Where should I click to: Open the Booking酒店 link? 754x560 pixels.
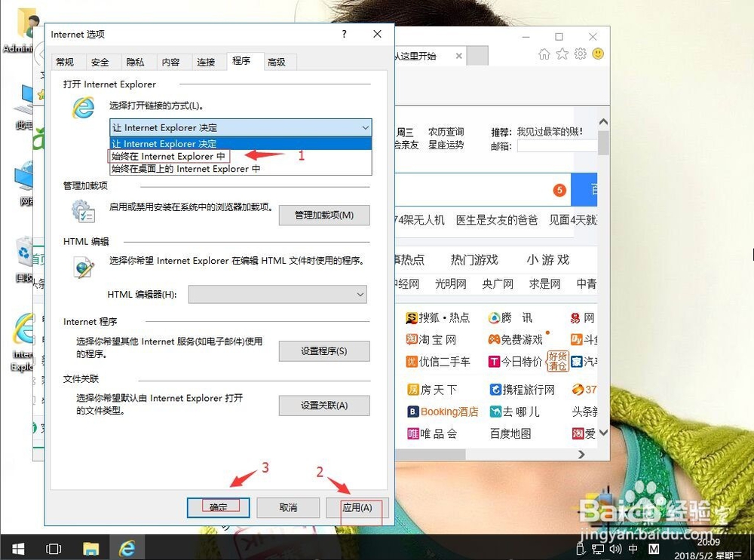443,412
